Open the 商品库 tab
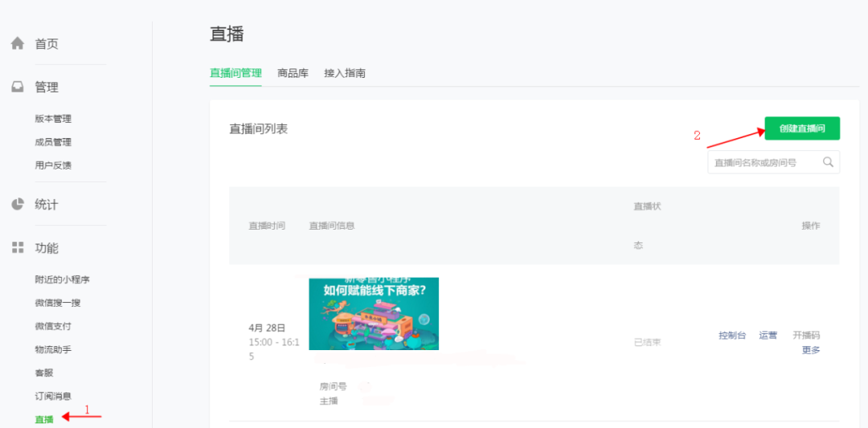 293,73
